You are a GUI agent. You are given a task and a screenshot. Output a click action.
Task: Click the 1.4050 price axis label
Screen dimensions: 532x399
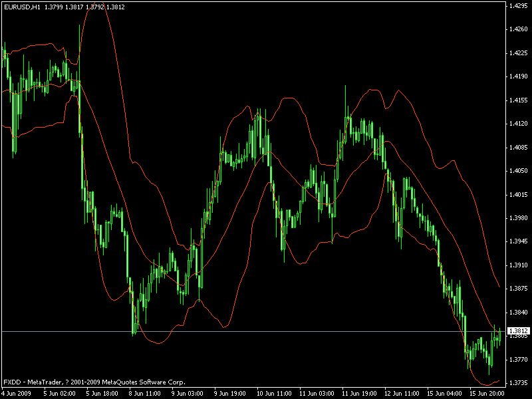click(519, 171)
